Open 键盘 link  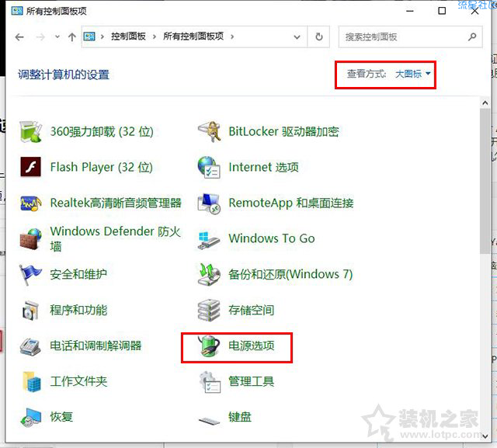[240, 417]
